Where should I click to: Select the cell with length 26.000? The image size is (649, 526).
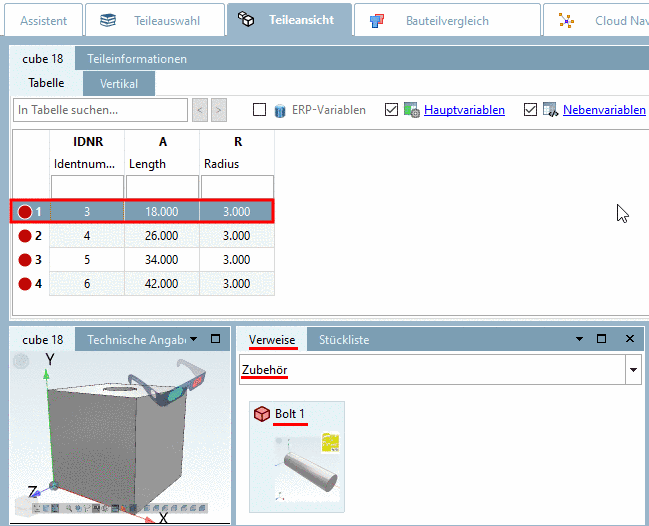coord(162,236)
